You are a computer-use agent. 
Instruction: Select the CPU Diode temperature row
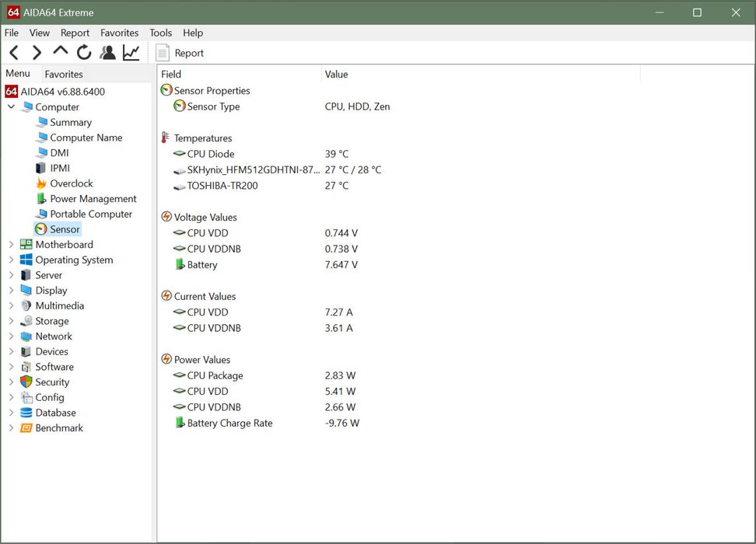click(x=210, y=154)
